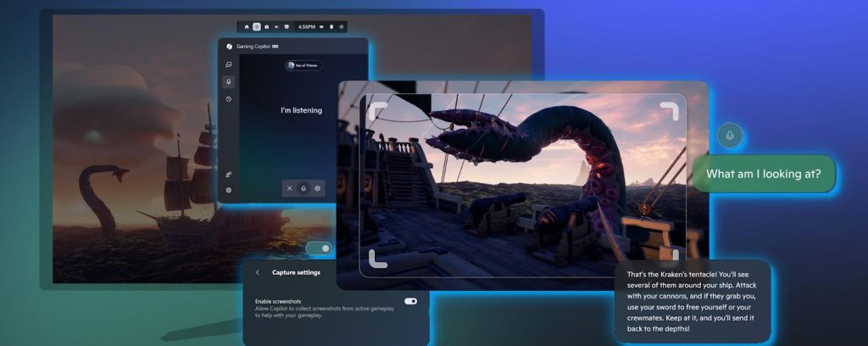Open the Audio speaker widget in Game Bar
The width and height of the screenshot is (868, 346).
tap(277, 26)
